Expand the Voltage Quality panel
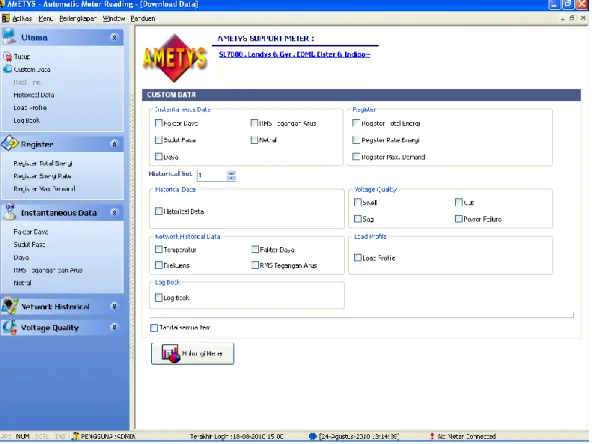Screen dimensions: 592x444 [x=114, y=327]
